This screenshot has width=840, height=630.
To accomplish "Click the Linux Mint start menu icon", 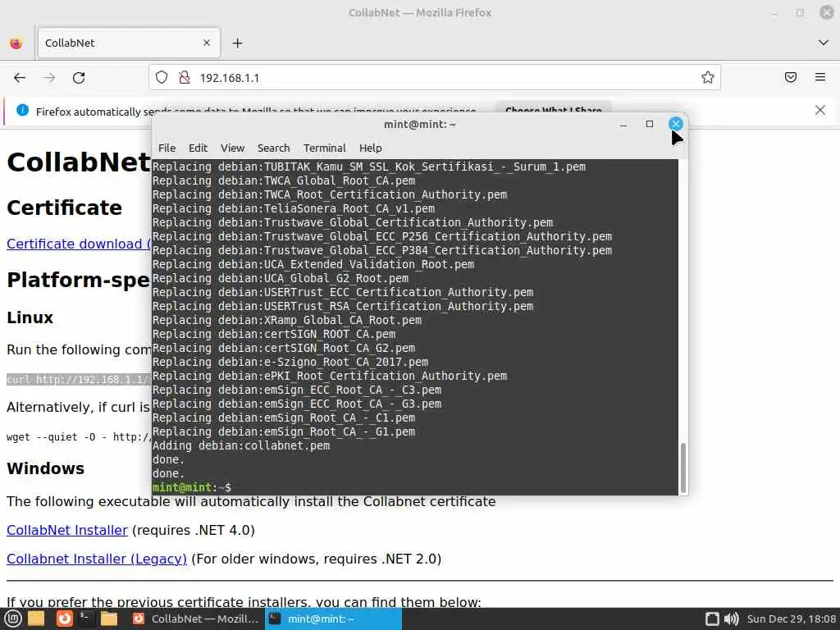I will coord(13,619).
